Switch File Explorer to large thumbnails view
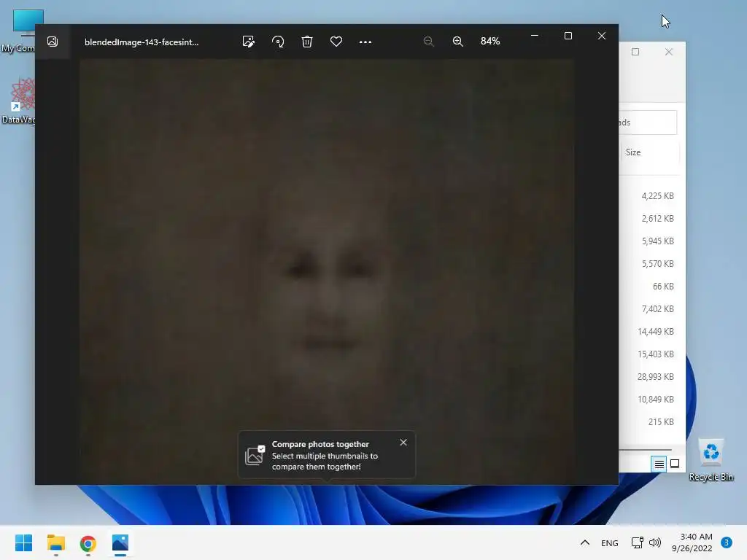747x560 pixels. coord(675,464)
